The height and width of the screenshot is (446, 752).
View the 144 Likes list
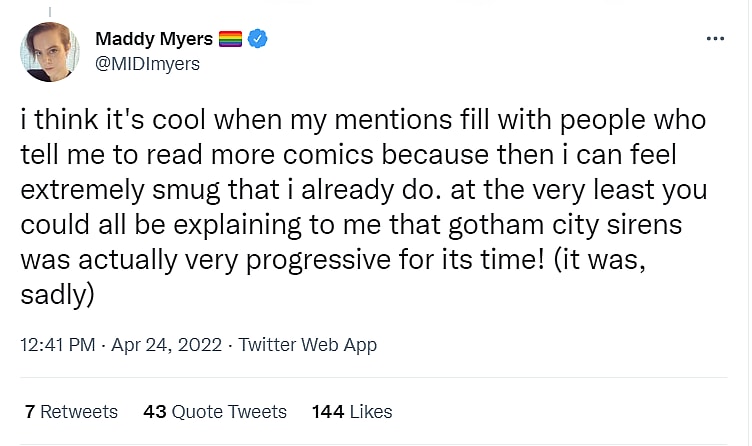(352, 411)
